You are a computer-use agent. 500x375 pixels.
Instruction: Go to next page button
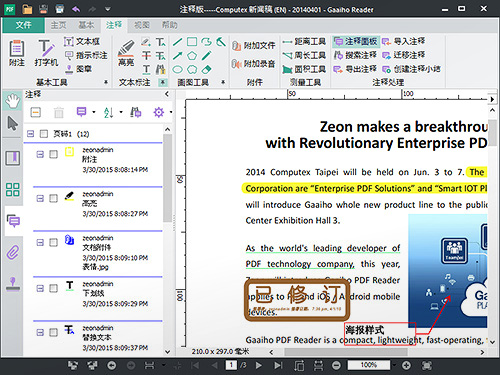[x=259, y=365]
